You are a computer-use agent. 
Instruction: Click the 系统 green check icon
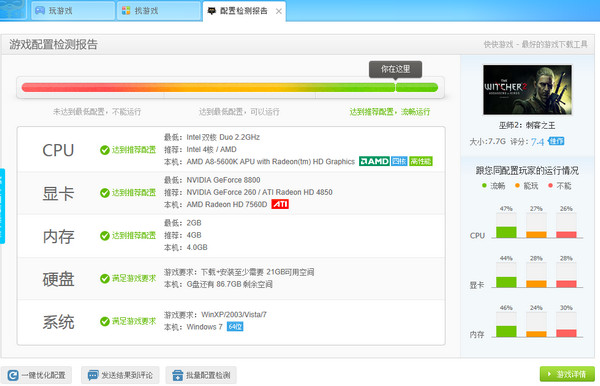104,321
